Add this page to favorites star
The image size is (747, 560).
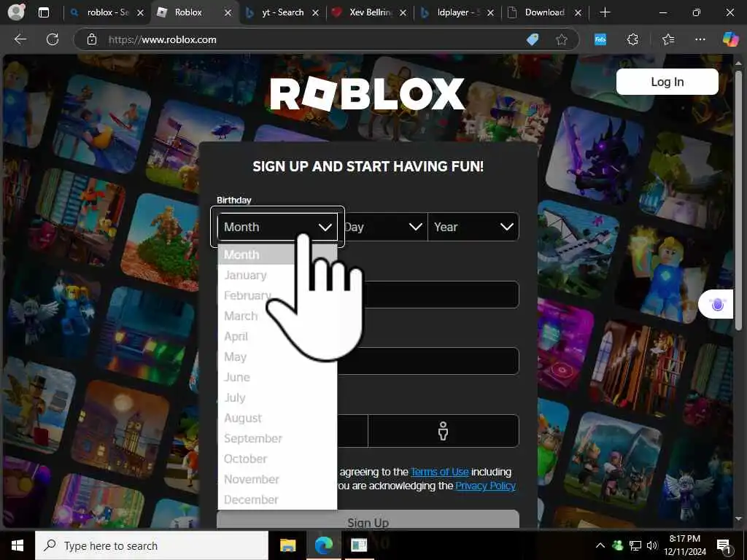562,39
